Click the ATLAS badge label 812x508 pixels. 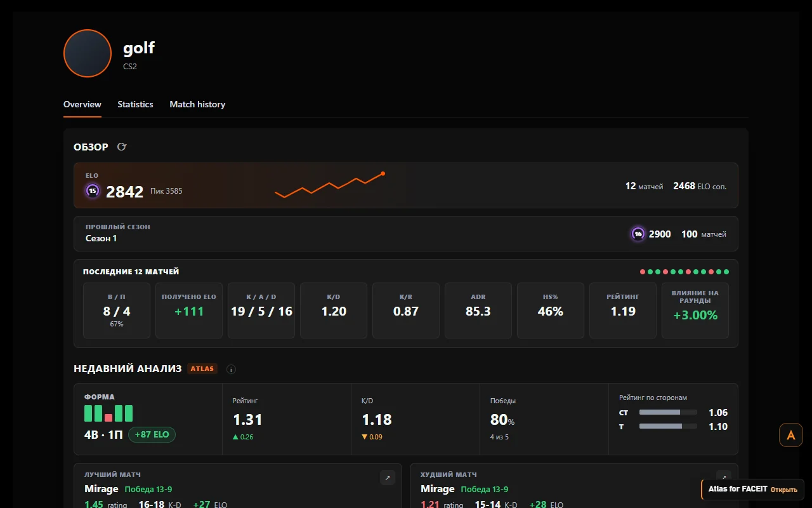[202, 368]
